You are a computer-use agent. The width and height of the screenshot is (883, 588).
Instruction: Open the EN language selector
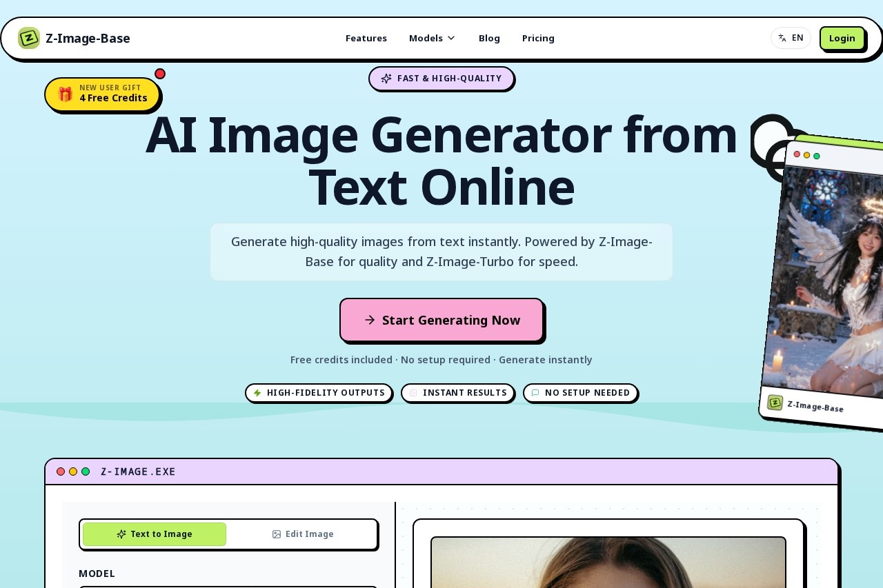791,38
